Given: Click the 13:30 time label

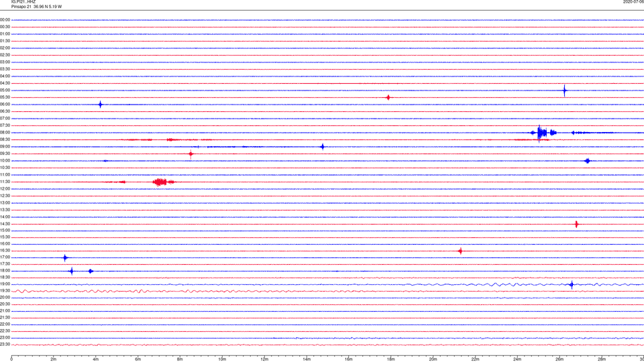Looking at the screenshot, I should pos(5,210).
